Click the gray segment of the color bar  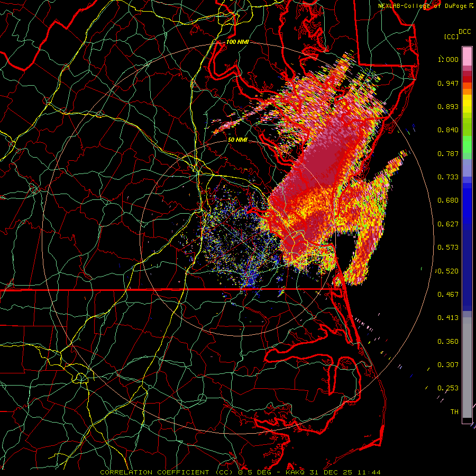click(x=467, y=368)
